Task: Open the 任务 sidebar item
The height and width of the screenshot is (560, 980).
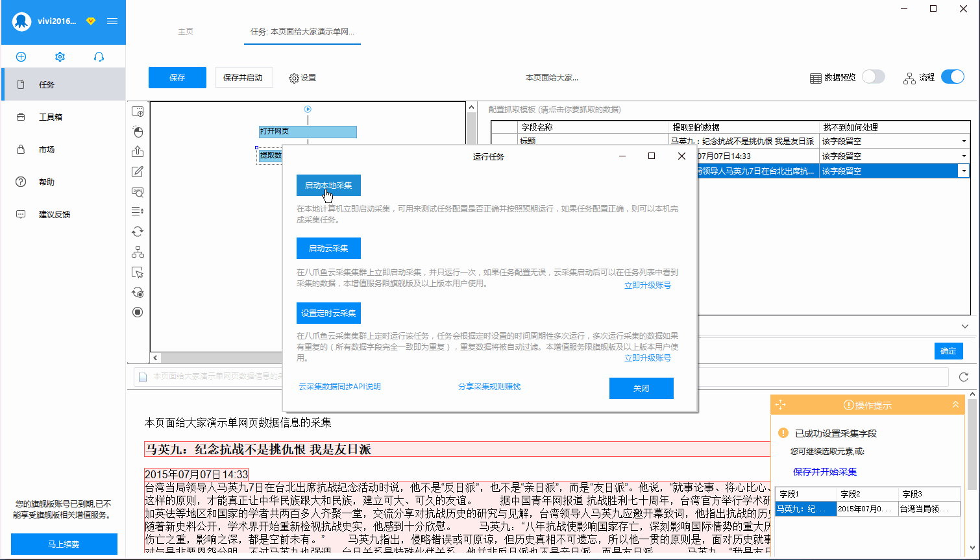Action: coord(63,84)
